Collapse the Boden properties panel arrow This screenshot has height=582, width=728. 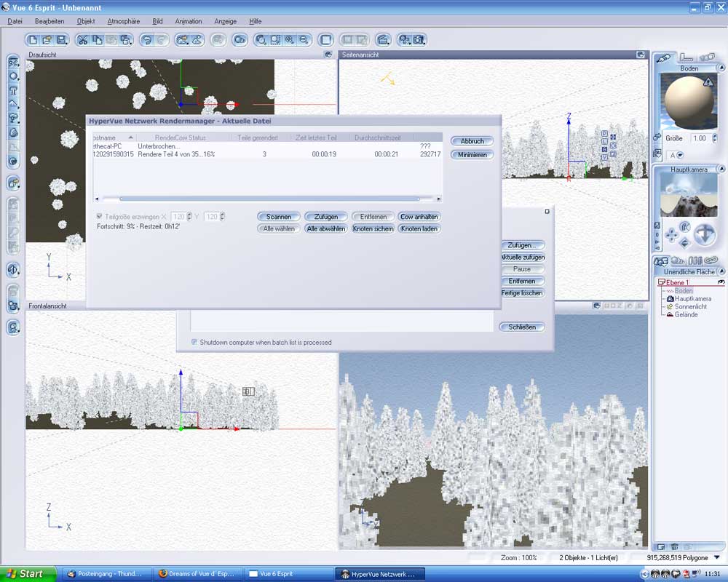coord(721,68)
